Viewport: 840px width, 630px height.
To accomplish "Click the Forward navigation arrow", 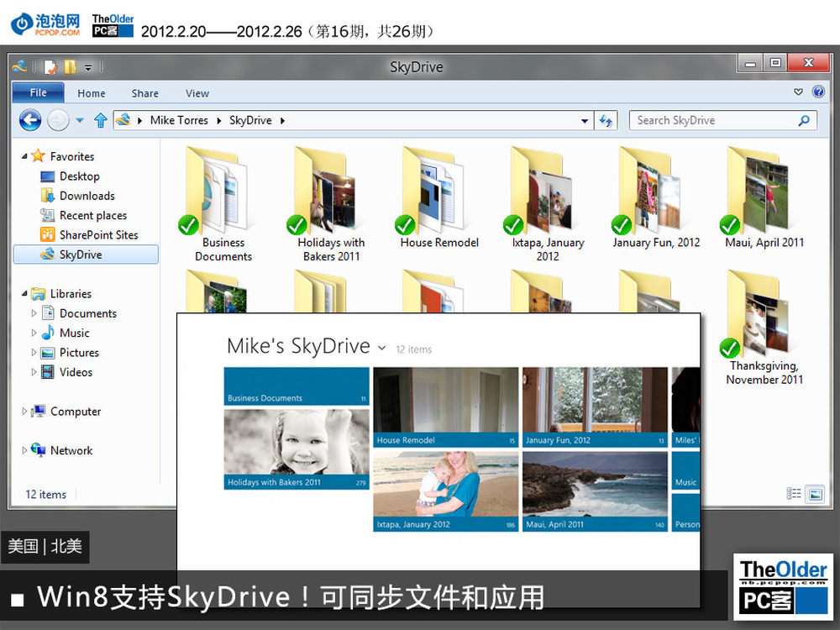I will click(59, 120).
